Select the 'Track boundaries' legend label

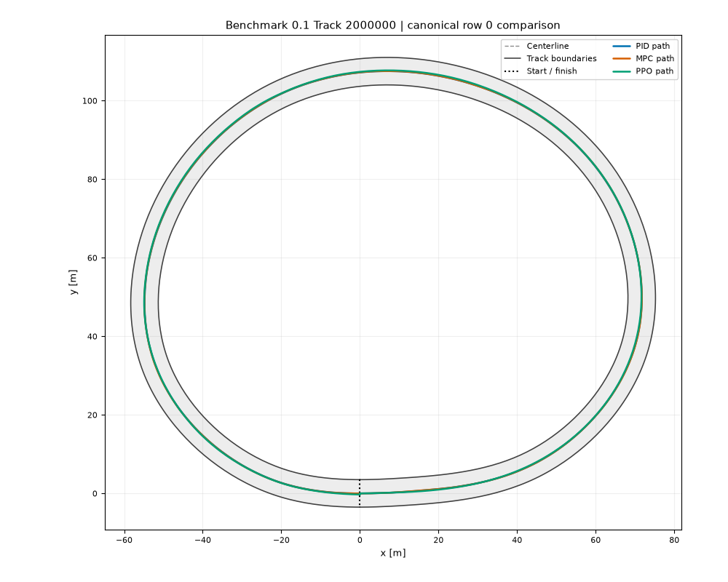pos(561,58)
